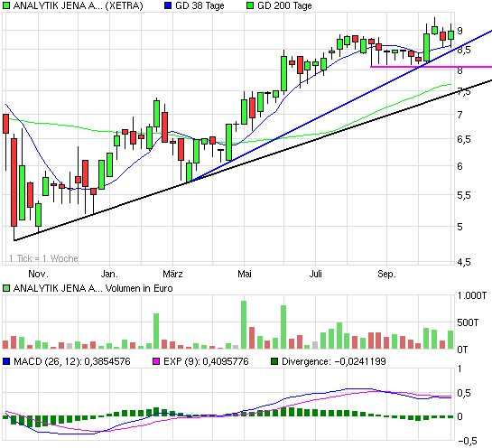Click the dark green Divergence swatch
The width and height of the screenshot is (492, 448).
pos(274,361)
